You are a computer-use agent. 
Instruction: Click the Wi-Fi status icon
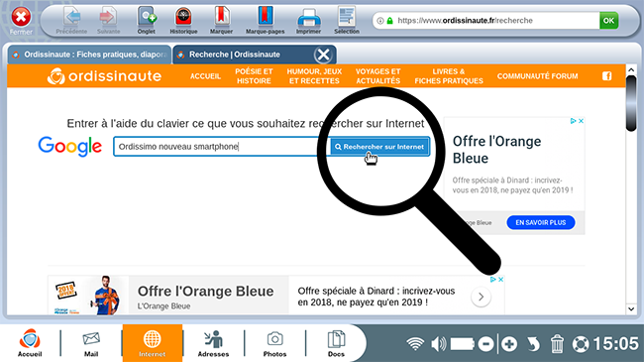415,343
